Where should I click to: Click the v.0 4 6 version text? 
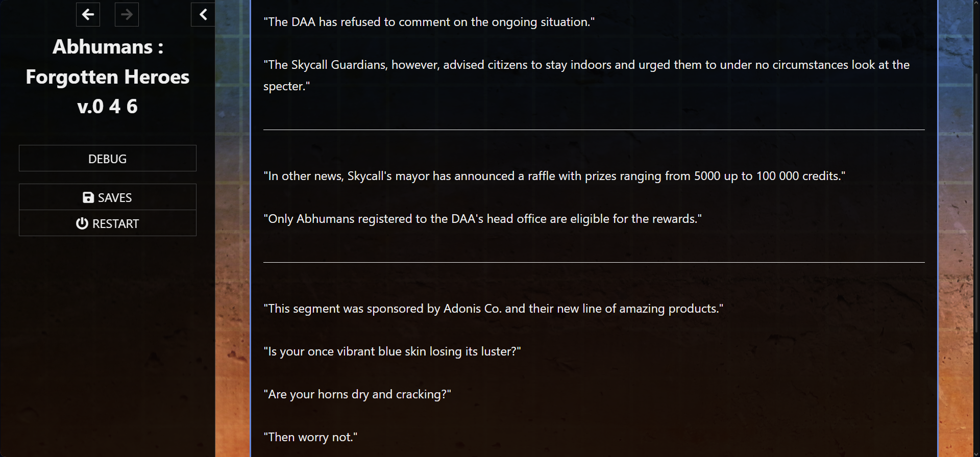[108, 106]
